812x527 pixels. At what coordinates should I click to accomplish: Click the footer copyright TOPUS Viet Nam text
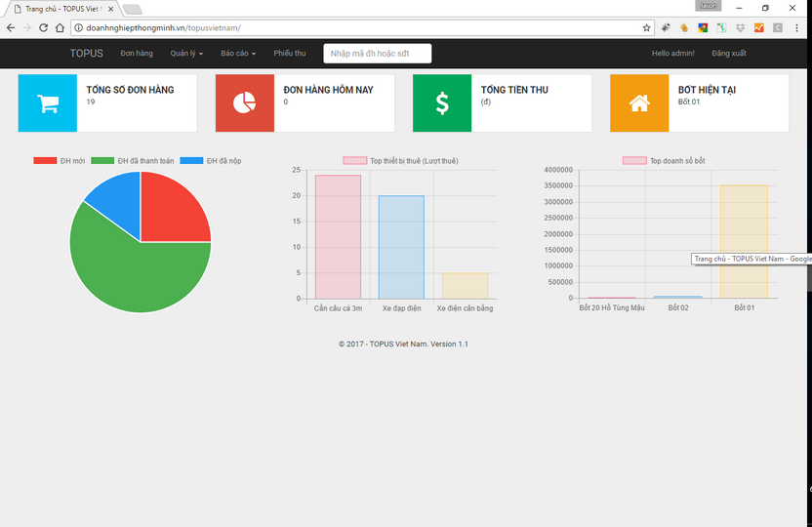pyautogui.click(x=403, y=344)
